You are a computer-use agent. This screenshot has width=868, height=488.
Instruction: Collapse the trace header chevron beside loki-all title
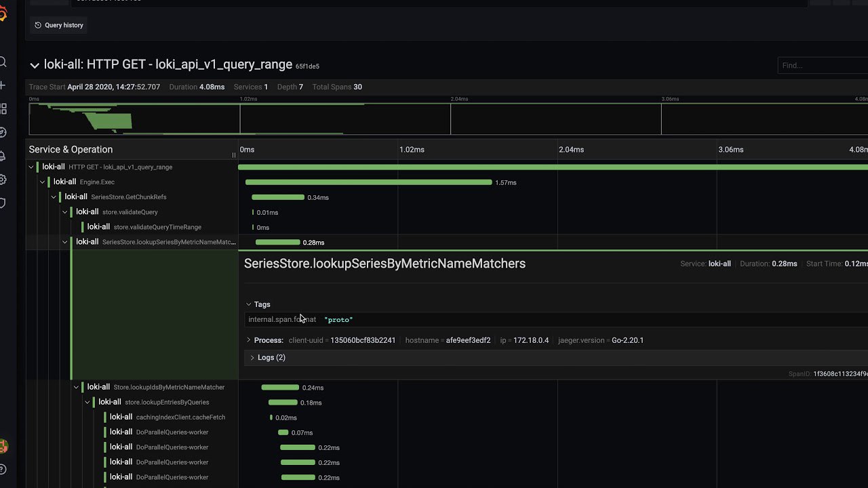point(35,66)
